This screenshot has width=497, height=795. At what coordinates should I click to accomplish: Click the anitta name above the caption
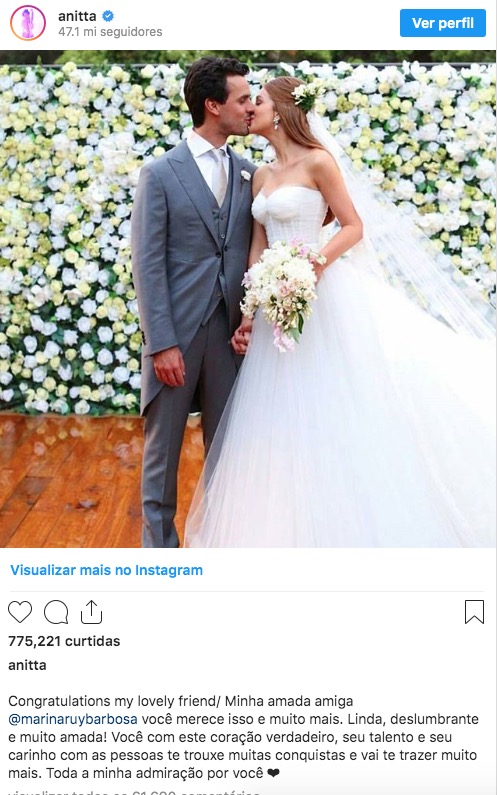(x=27, y=665)
